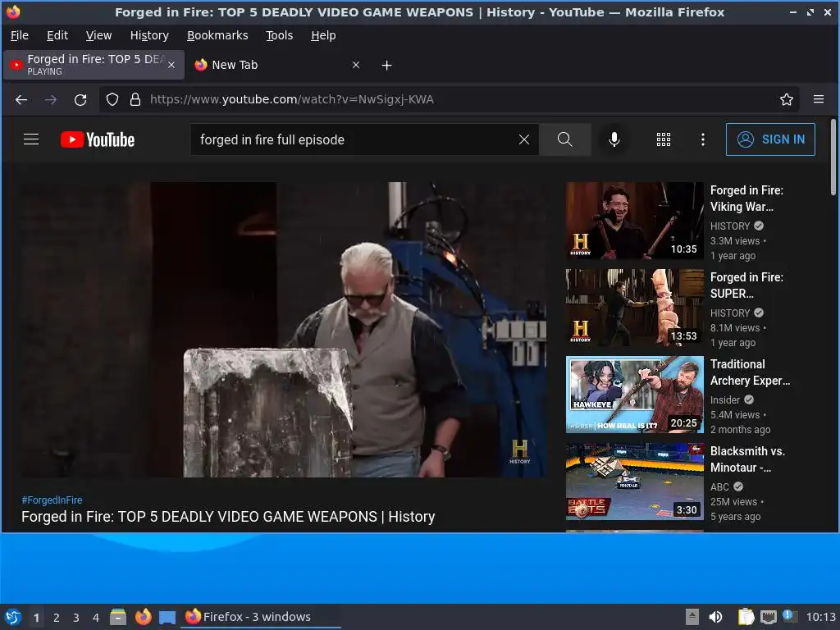The width and height of the screenshot is (840, 630).
Task: Open YouTube settings three-dot menu
Action: tap(703, 139)
